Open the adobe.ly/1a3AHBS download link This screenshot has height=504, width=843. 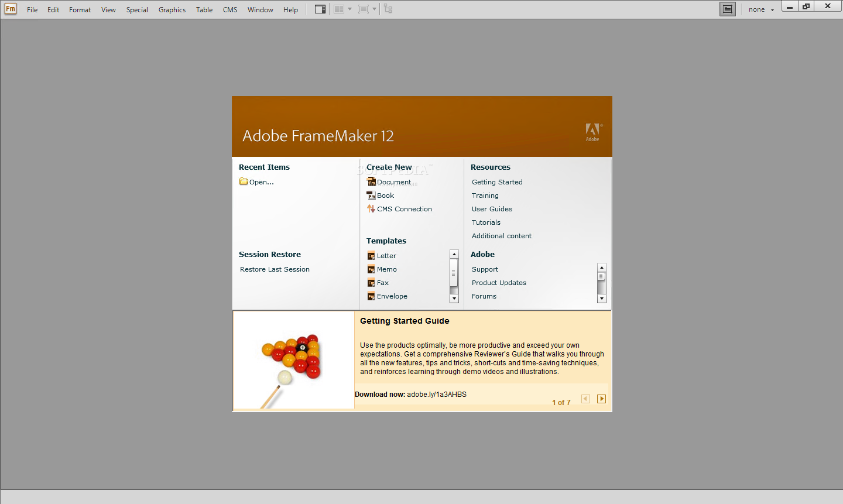[x=437, y=395]
